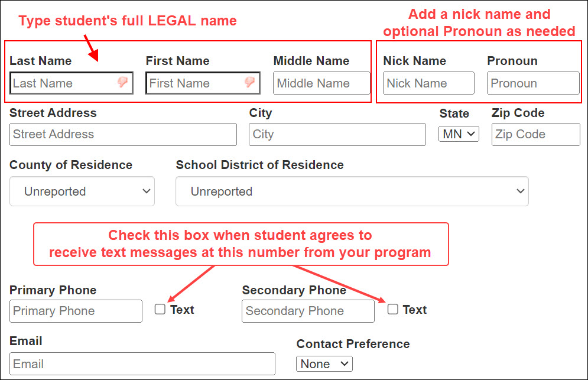Focus the Pronoun text field

click(x=533, y=83)
